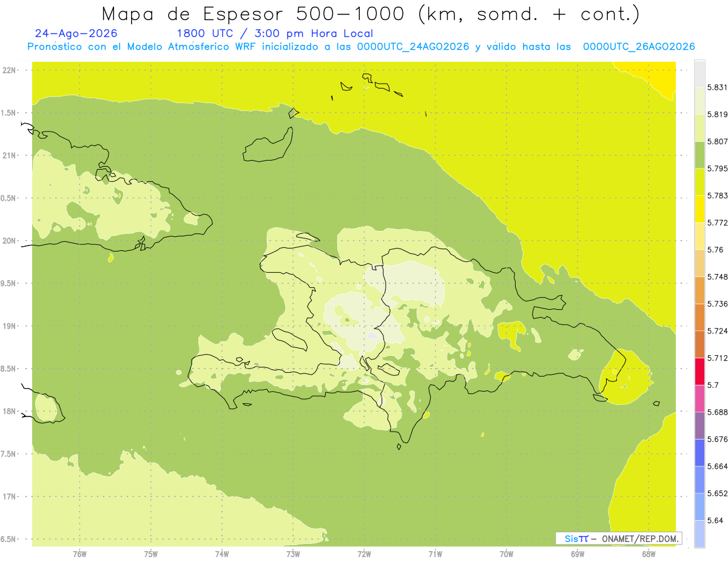This screenshot has width=728, height=562.
Task: Pick colorbar segment between 5.724 and 5.736
Action: click(x=699, y=317)
